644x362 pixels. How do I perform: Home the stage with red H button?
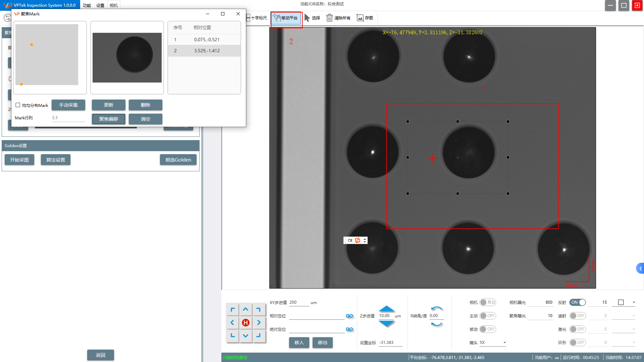(246, 322)
